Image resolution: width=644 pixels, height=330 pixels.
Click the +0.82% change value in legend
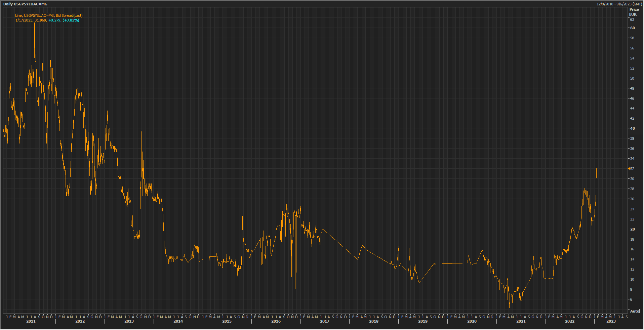point(71,20)
